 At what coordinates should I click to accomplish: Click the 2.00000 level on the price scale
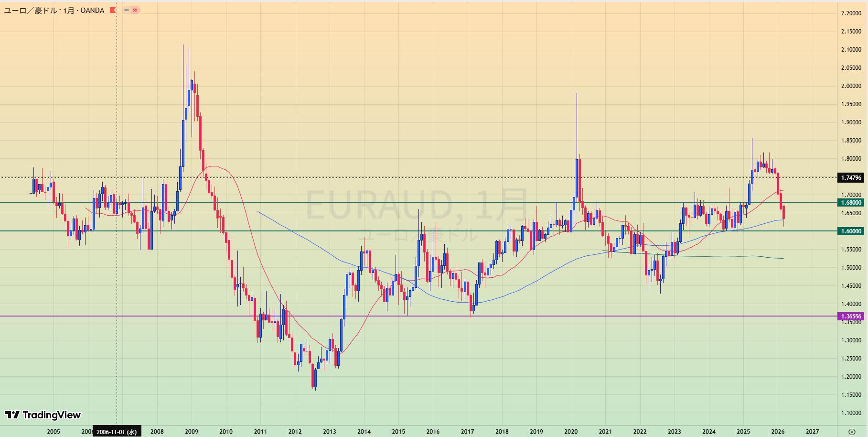pos(851,86)
